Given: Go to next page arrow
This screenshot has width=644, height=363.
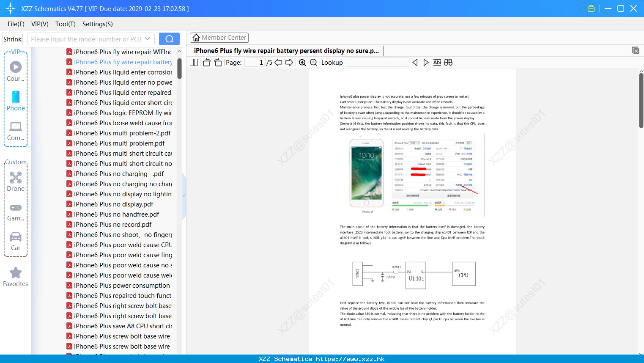Looking at the screenshot, I should pyautogui.click(x=289, y=62).
